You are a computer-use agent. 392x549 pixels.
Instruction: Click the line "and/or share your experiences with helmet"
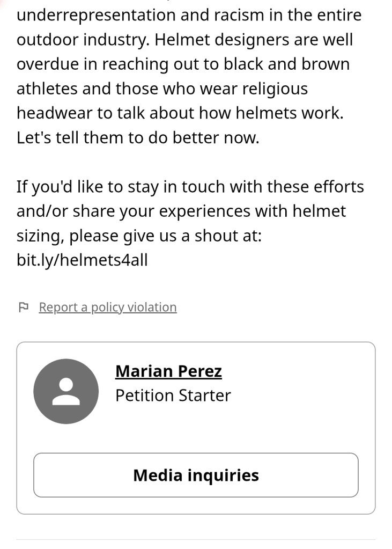181,211
